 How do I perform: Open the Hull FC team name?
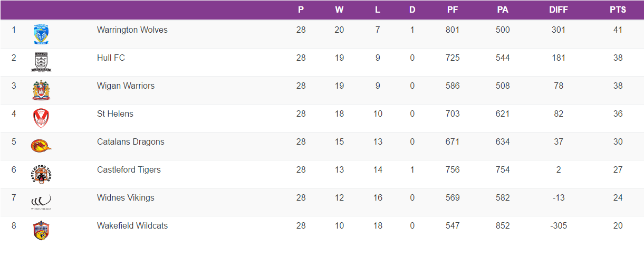(111, 58)
